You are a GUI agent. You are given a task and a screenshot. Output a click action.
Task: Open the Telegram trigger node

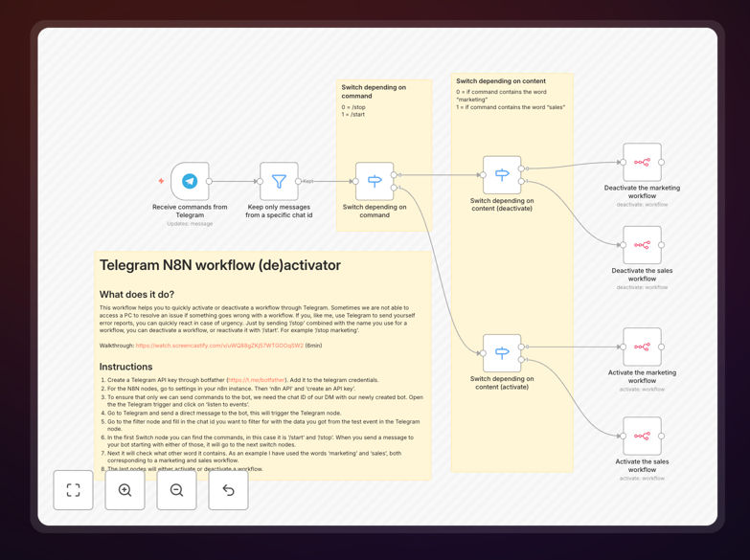click(x=190, y=181)
